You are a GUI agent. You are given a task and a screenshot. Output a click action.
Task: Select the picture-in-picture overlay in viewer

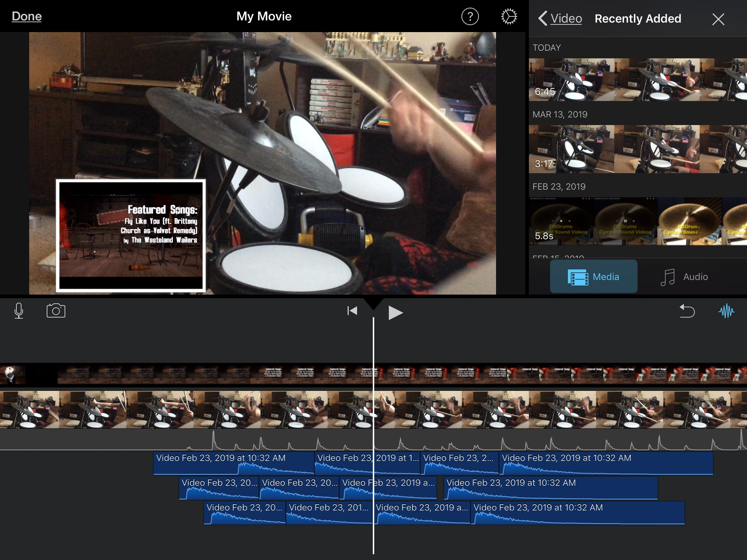click(x=131, y=235)
